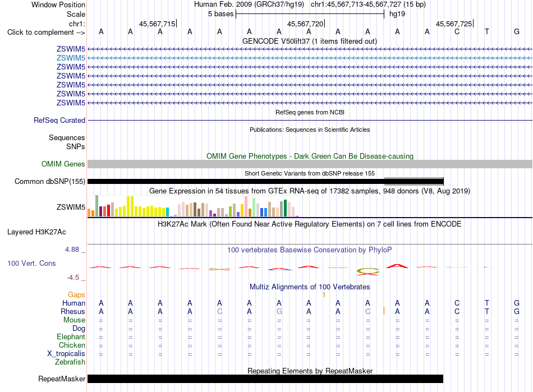Screen dimensions: 533x392
Task: Click base T in the Rhesus alignment row
Action: point(487,311)
